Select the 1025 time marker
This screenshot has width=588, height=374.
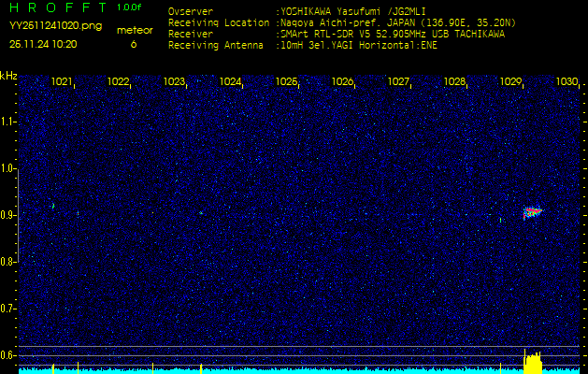pyautogui.click(x=286, y=82)
